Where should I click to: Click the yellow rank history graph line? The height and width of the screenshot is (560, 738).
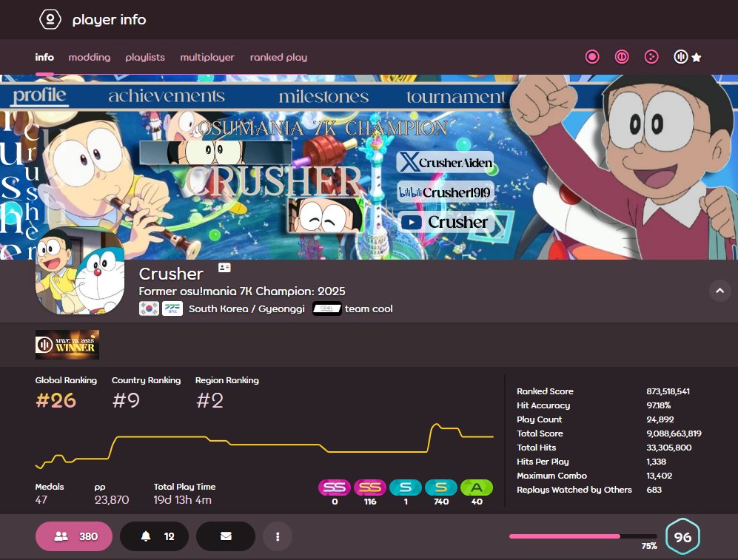pyautogui.click(x=264, y=445)
